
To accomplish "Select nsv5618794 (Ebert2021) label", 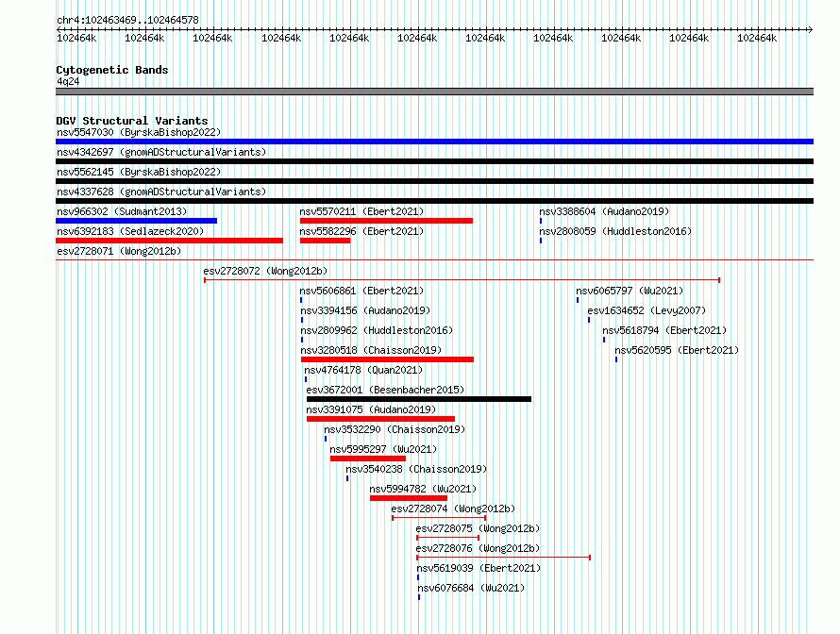I will coord(664,330).
